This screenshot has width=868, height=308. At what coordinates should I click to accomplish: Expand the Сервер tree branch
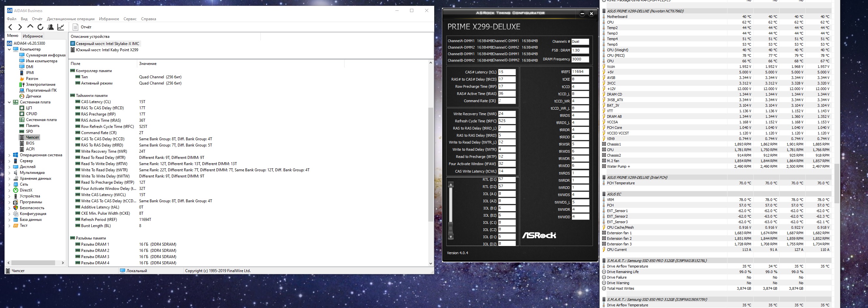(9, 161)
